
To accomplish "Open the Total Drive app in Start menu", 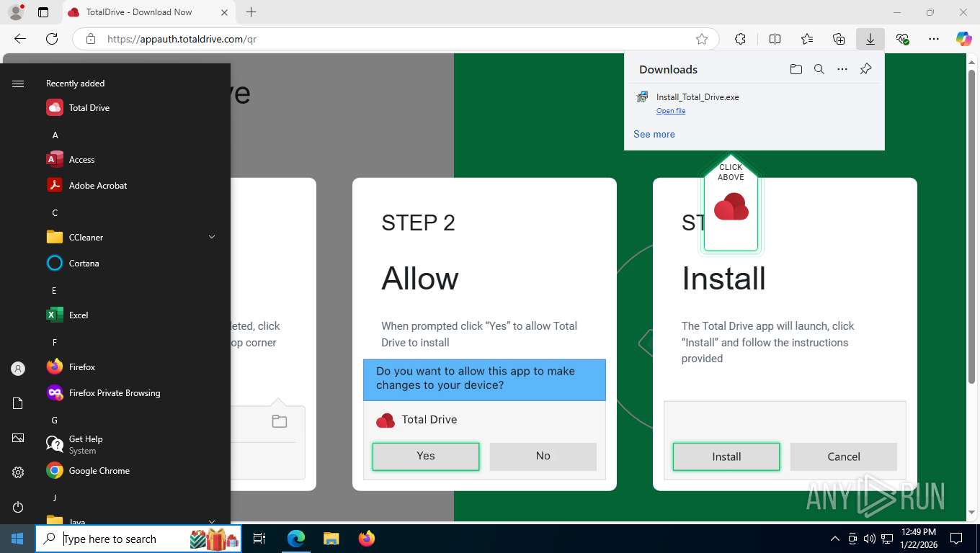I will 130,108.
